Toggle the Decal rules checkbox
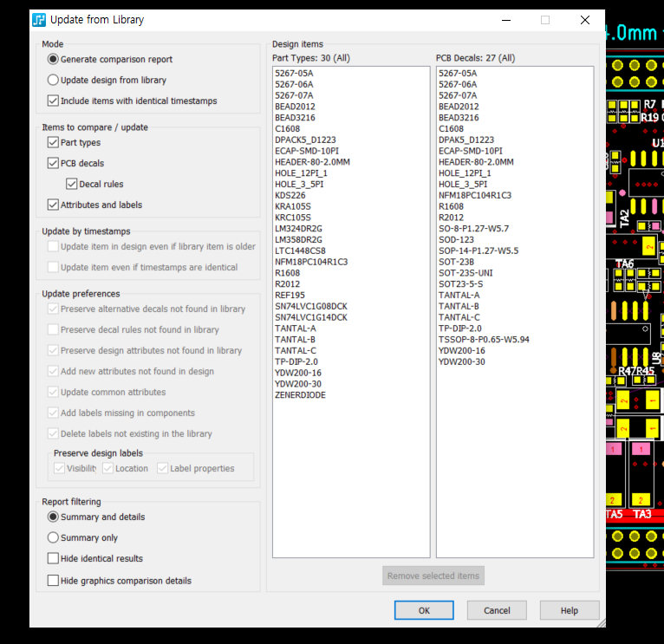Image resolution: width=664 pixels, height=644 pixels. (72, 184)
